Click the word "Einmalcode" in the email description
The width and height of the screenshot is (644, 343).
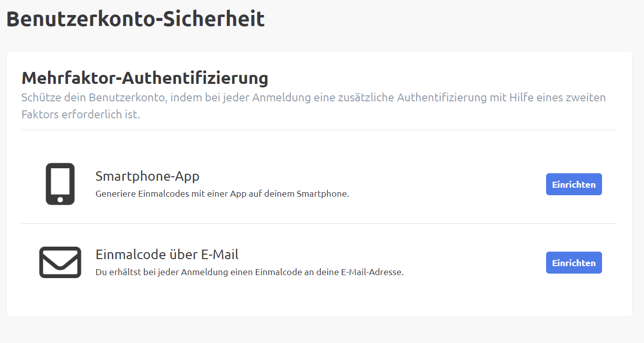(276, 272)
